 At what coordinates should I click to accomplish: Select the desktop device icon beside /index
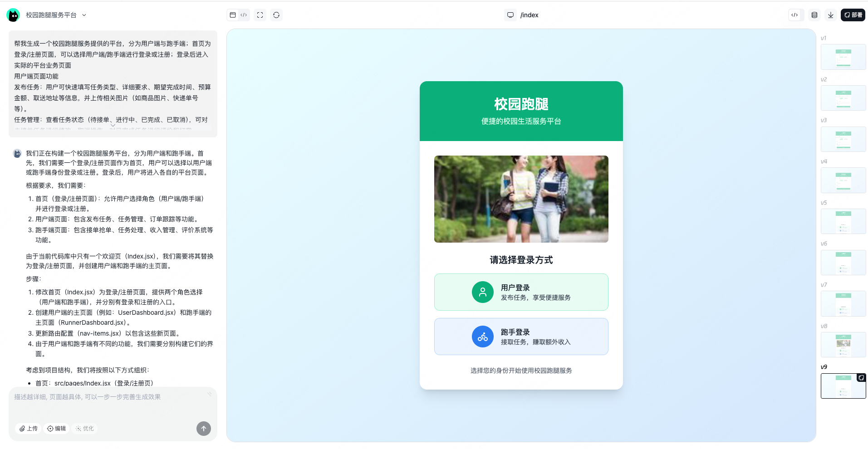coord(510,15)
